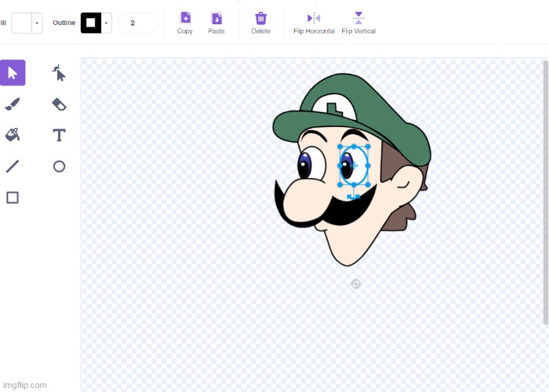Delete the selected eye shape
Image resolution: width=549 pixels, height=392 pixels.
pos(261,23)
